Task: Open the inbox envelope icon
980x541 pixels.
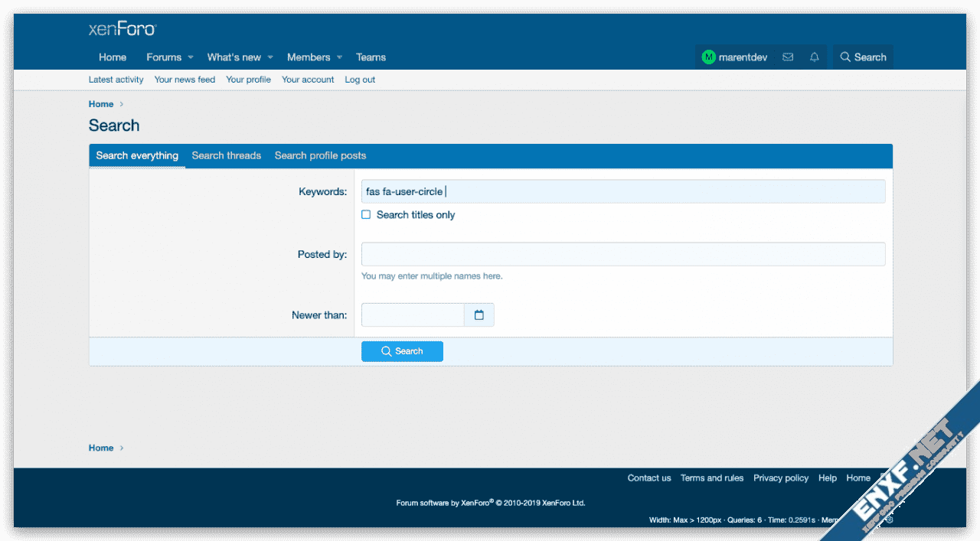Action: 788,57
